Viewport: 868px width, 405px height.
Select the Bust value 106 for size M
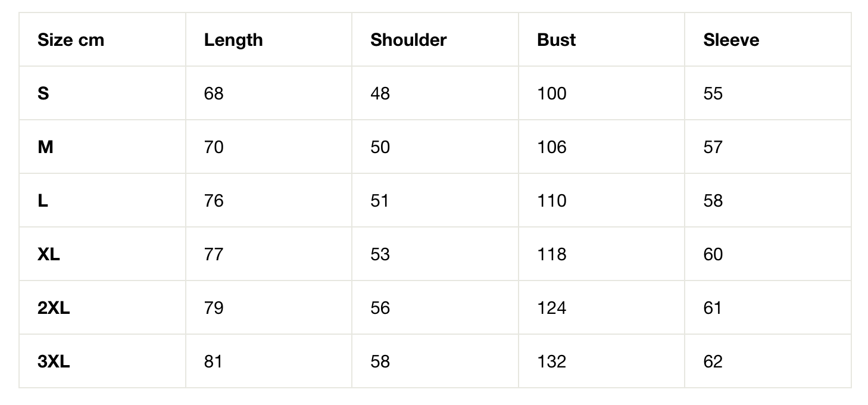[551, 147]
